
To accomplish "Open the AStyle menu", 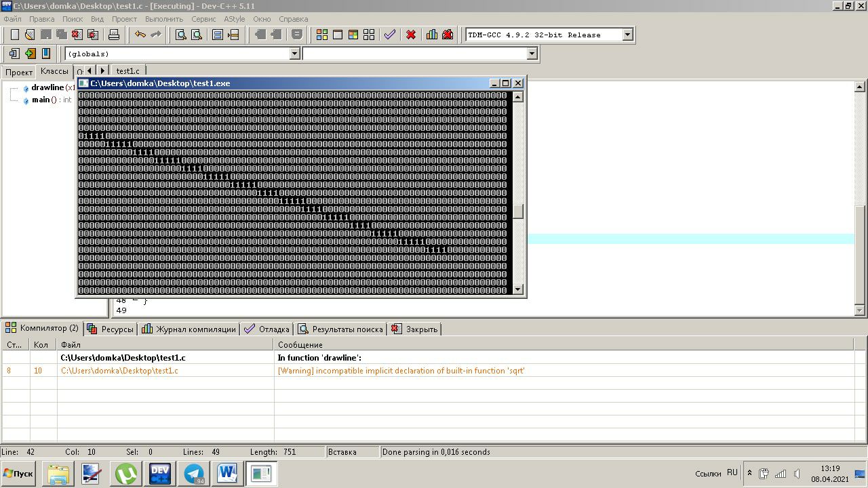I will 235,19.
